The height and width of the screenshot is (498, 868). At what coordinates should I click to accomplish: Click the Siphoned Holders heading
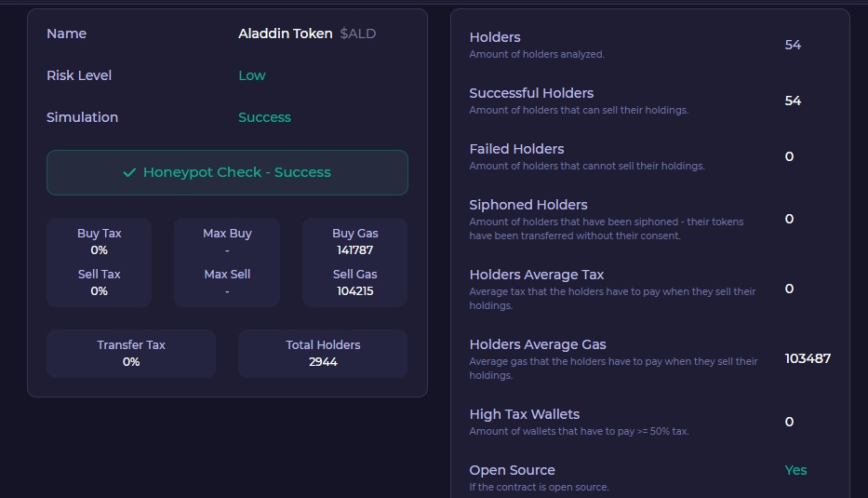pos(528,205)
